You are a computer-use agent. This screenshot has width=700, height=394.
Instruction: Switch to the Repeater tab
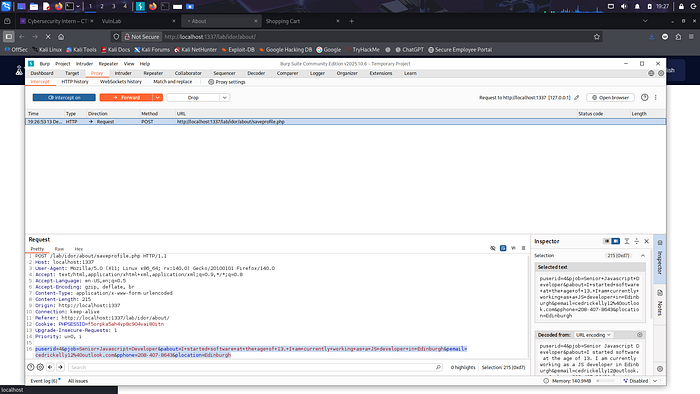click(153, 73)
